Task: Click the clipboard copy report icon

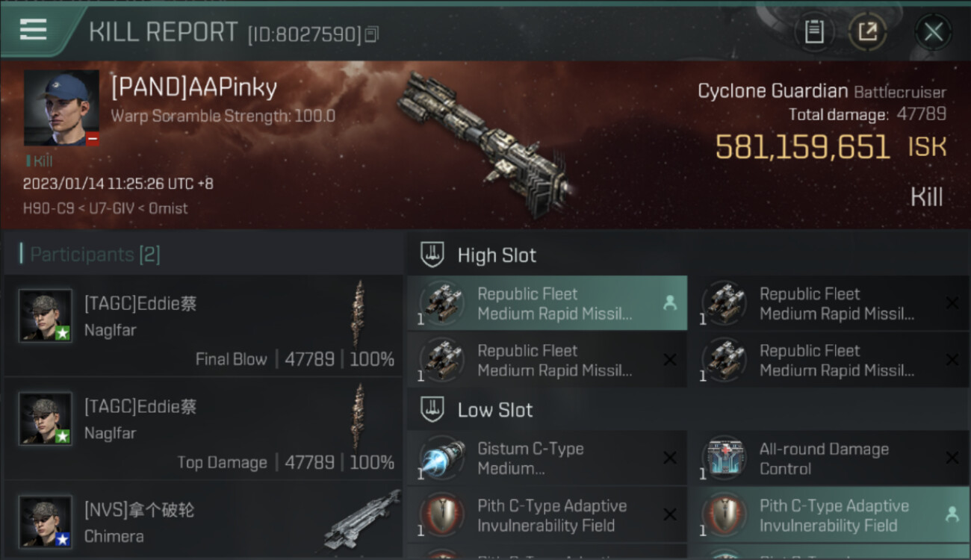Action: [x=813, y=31]
